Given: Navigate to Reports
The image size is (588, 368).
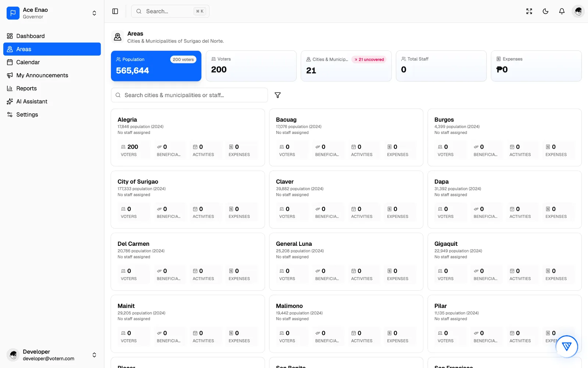Looking at the screenshot, I should point(52,88).
